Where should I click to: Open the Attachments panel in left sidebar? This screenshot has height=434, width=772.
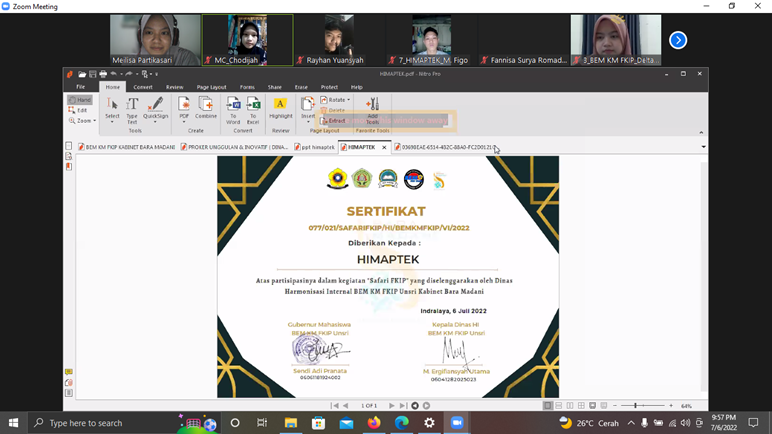[68, 382]
